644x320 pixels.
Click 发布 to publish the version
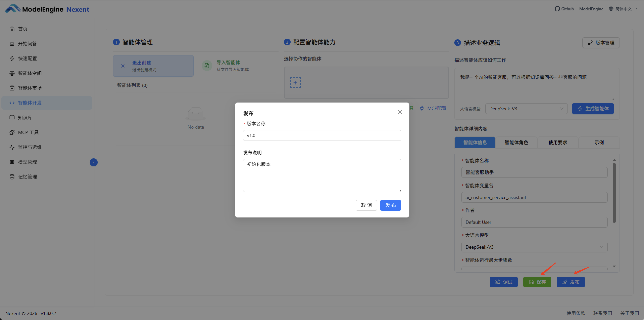click(x=390, y=205)
